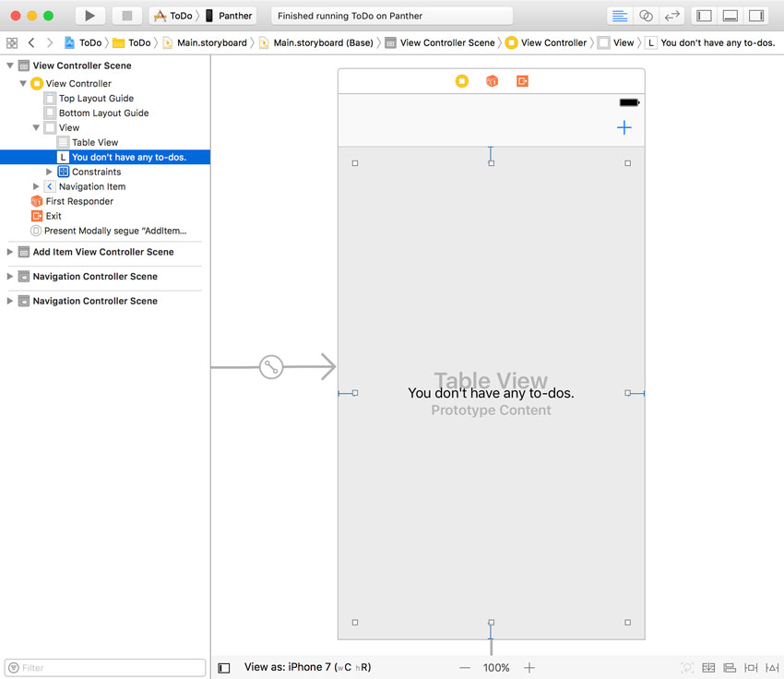Open the Align constraints menu

coord(730,668)
